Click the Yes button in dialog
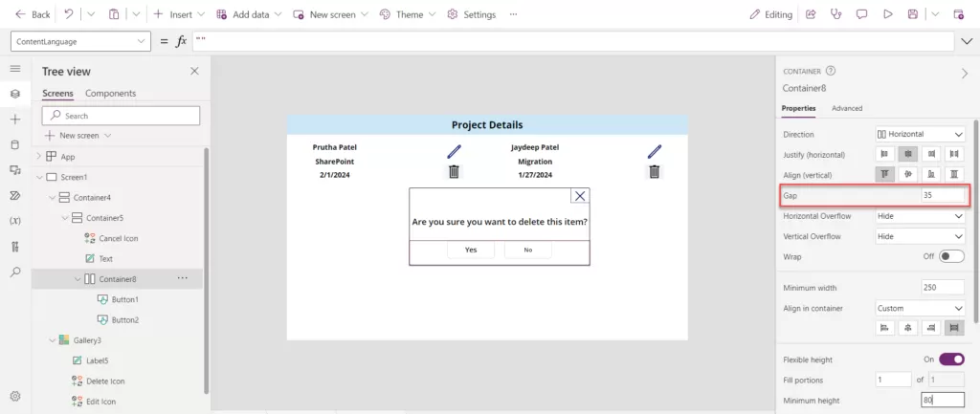This screenshot has width=980, height=414. click(x=471, y=250)
